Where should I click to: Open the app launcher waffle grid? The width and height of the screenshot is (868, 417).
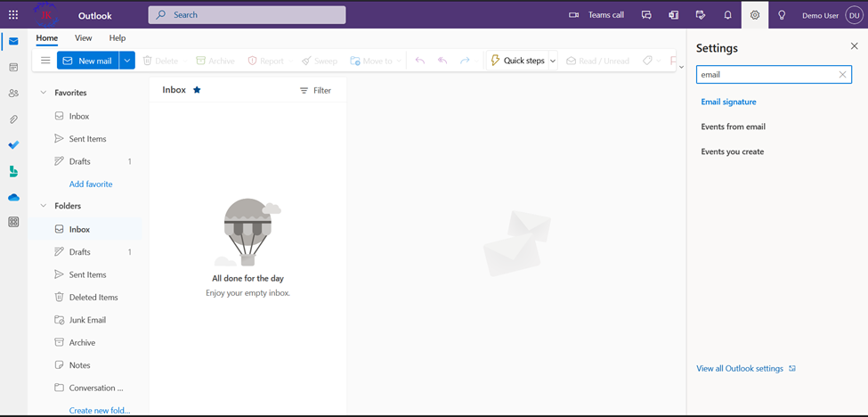(13, 15)
